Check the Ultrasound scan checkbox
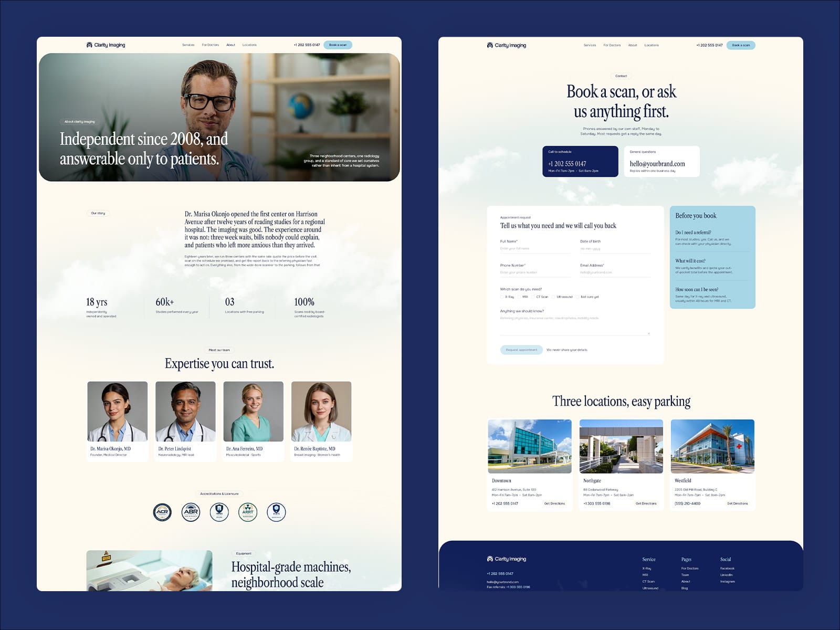 553,297
